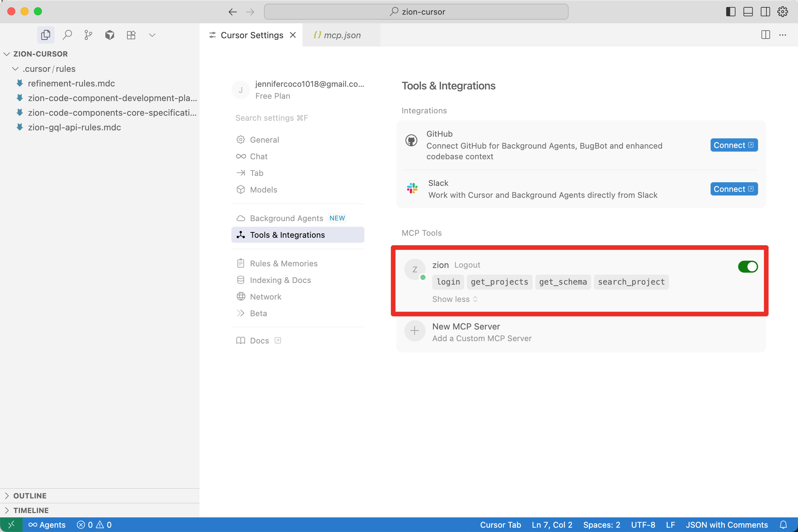
Task: Split the editor to the right
Action: coord(765,35)
